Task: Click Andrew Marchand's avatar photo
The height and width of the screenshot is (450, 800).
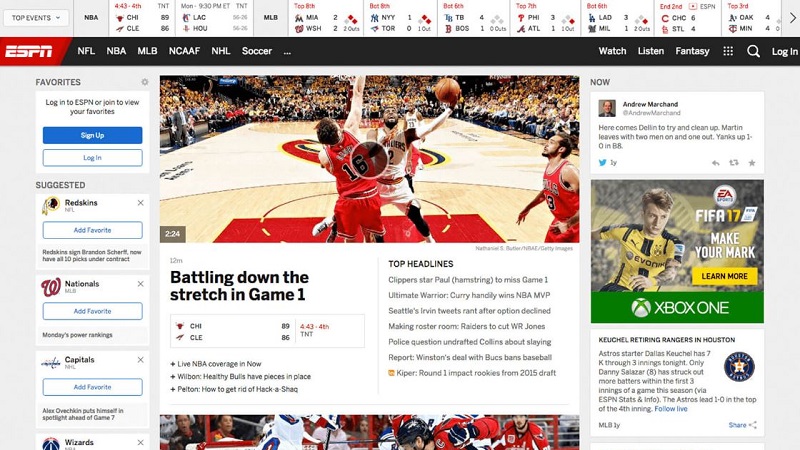Action: 607,108
